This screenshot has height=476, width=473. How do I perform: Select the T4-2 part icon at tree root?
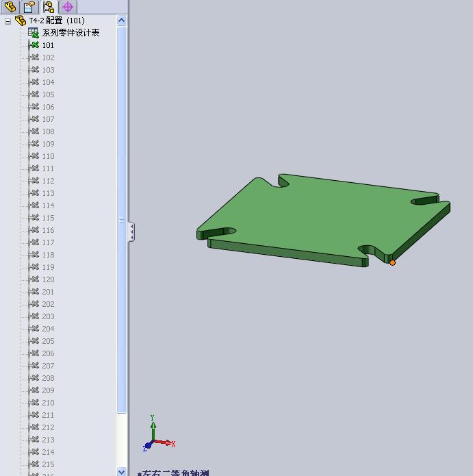21,21
